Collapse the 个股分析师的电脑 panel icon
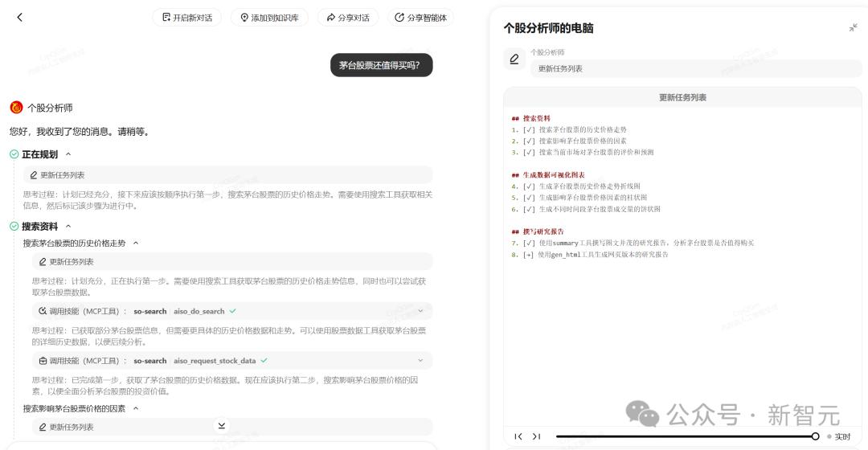 click(853, 27)
